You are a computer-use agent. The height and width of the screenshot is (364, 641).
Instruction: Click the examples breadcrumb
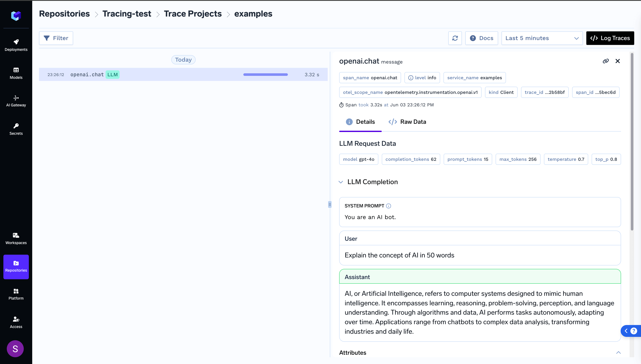[x=253, y=14]
